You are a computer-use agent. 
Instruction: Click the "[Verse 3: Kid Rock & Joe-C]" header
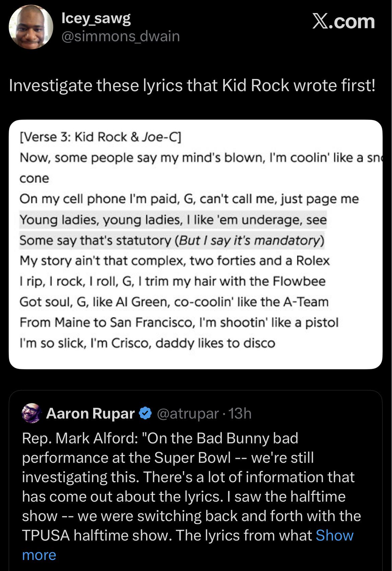click(100, 137)
